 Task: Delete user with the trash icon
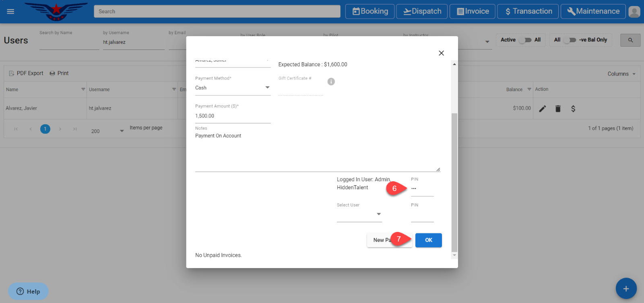pos(558,109)
